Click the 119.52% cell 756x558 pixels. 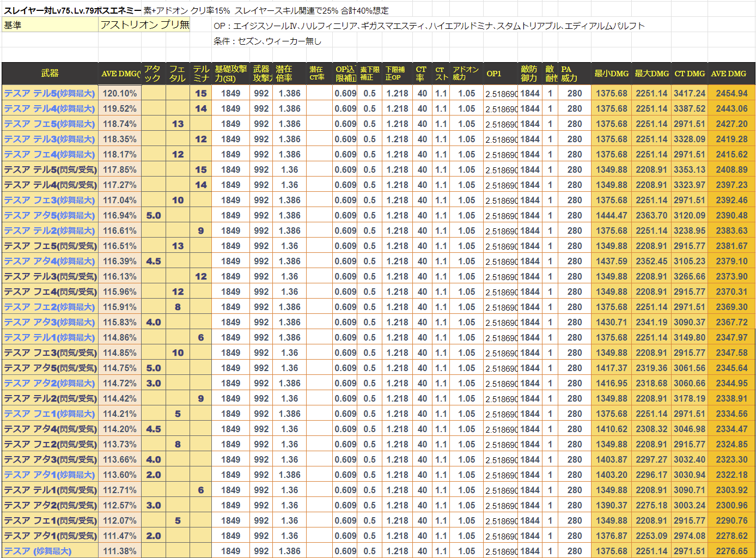coord(120,108)
